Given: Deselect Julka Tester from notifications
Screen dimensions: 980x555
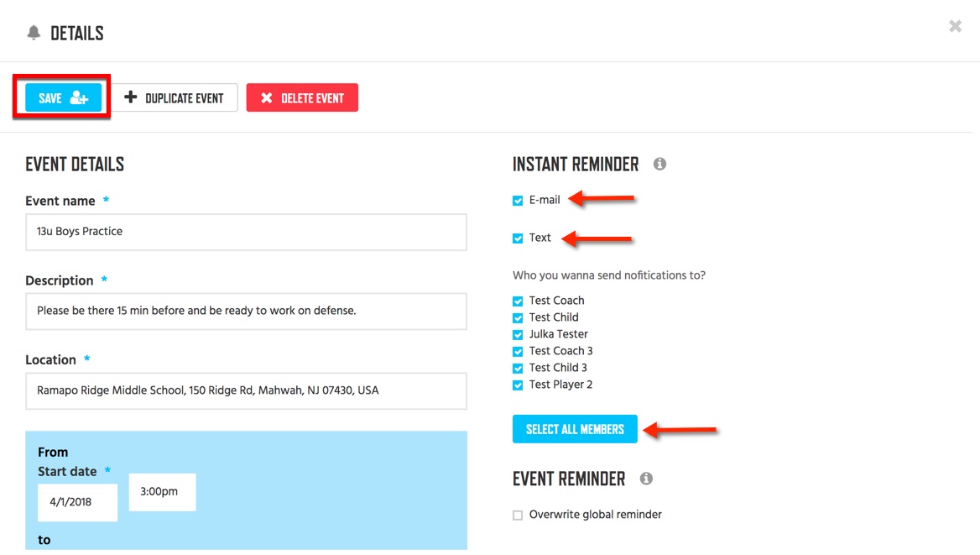Looking at the screenshot, I should pos(518,335).
